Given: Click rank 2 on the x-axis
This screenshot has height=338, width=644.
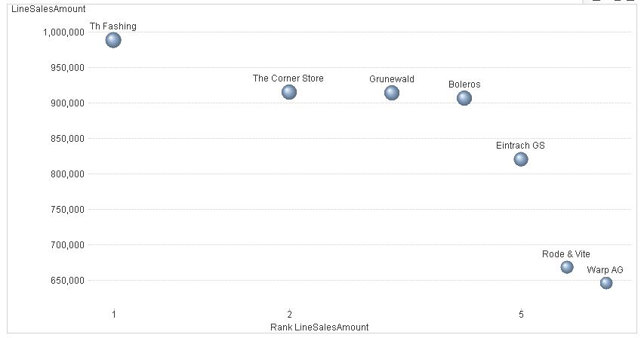Looking at the screenshot, I should pos(289,314).
